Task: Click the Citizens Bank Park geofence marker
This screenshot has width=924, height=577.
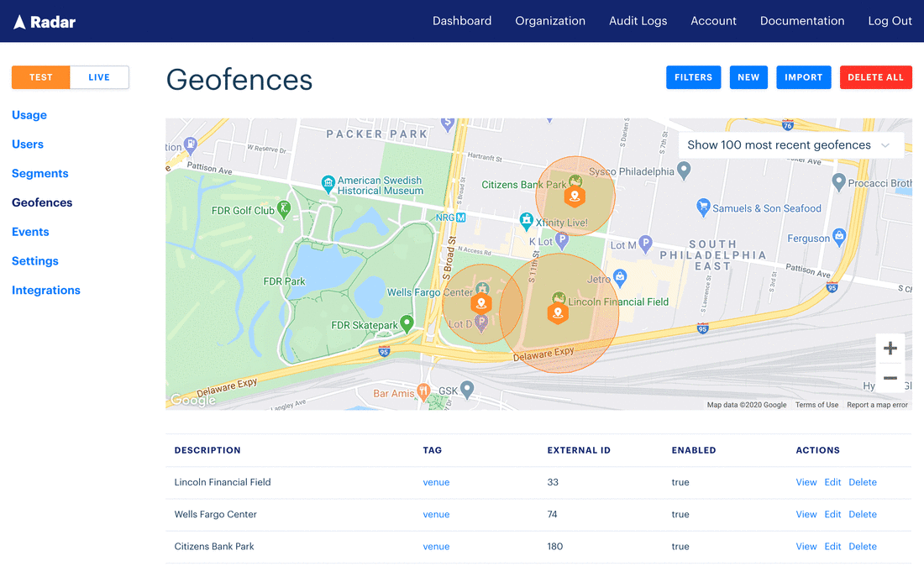Action: tap(575, 196)
